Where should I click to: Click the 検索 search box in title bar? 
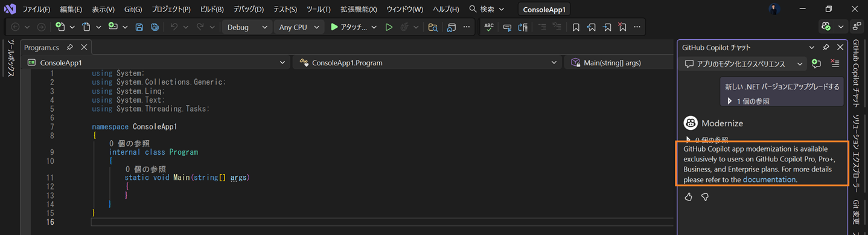click(487, 9)
